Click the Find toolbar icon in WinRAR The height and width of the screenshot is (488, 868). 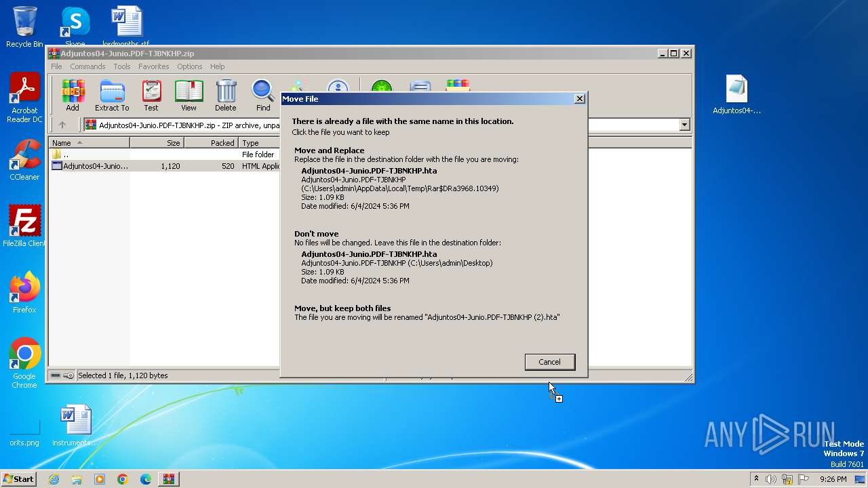(263, 96)
